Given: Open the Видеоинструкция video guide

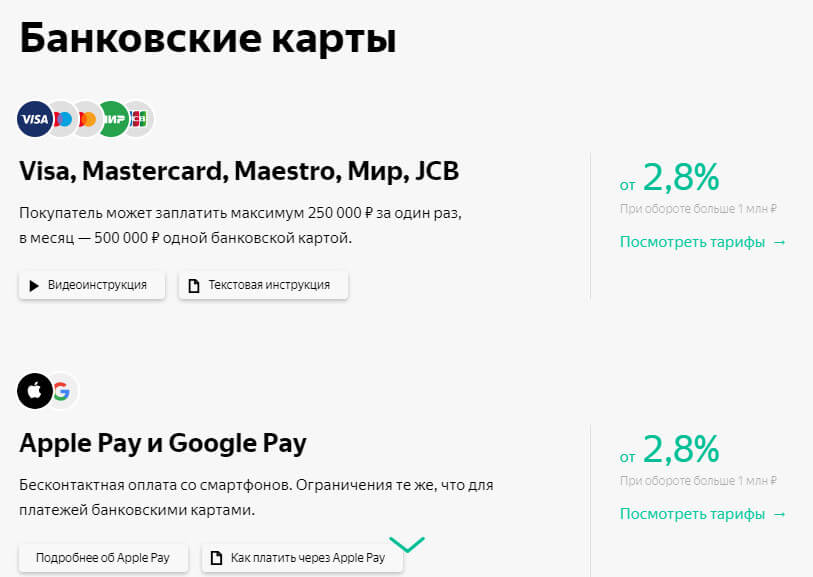Looking at the screenshot, I should [91, 284].
